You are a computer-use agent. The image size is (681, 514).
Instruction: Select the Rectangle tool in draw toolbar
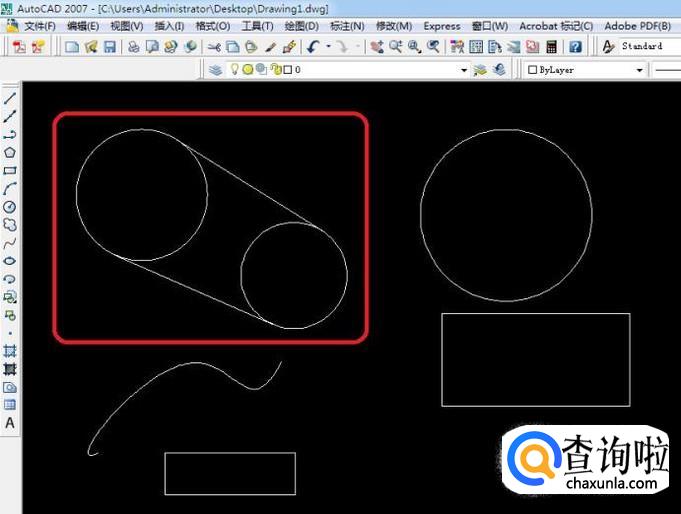(x=10, y=171)
